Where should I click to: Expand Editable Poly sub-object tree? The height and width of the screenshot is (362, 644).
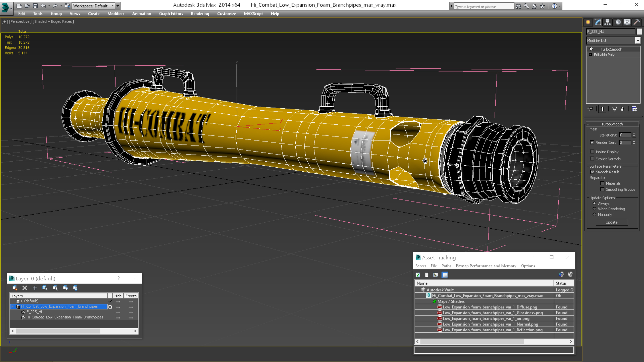click(590, 55)
